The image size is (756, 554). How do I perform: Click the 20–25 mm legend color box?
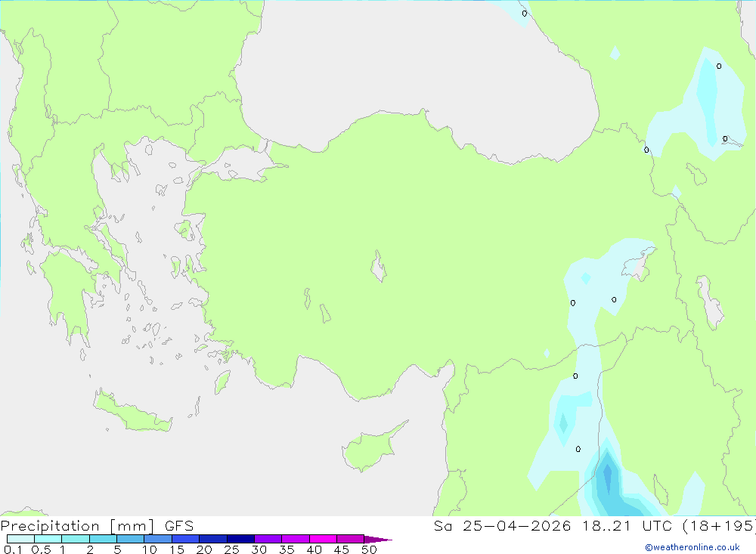coord(212,539)
